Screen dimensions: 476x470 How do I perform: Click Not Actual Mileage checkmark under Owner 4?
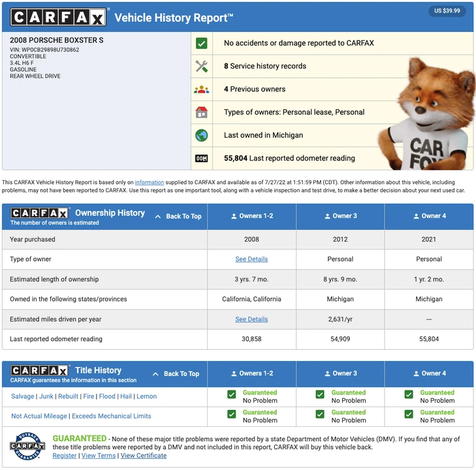point(409,414)
